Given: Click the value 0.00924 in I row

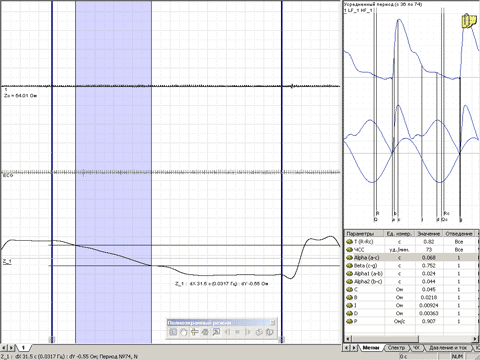Looking at the screenshot, I should pyautogui.click(x=429, y=305).
